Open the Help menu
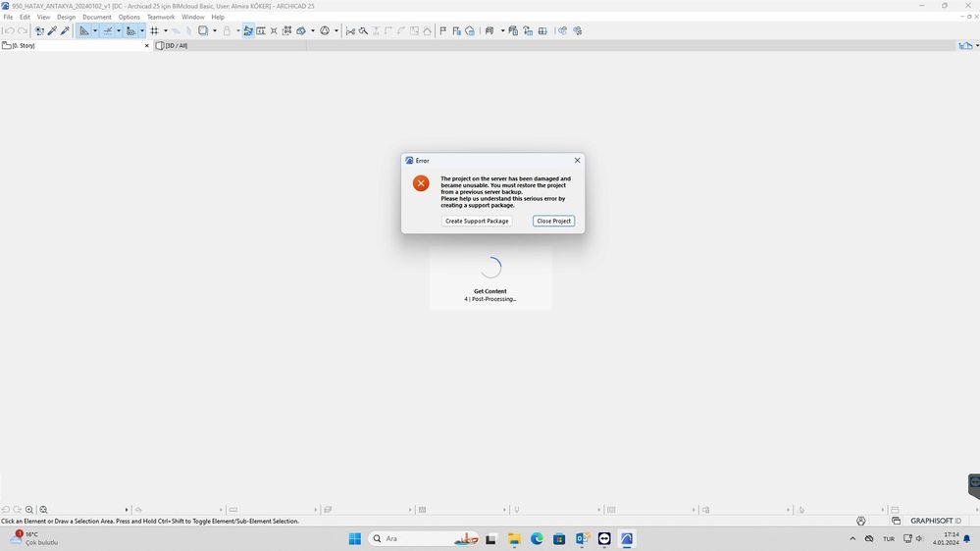The image size is (980, 551). [218, 17]
